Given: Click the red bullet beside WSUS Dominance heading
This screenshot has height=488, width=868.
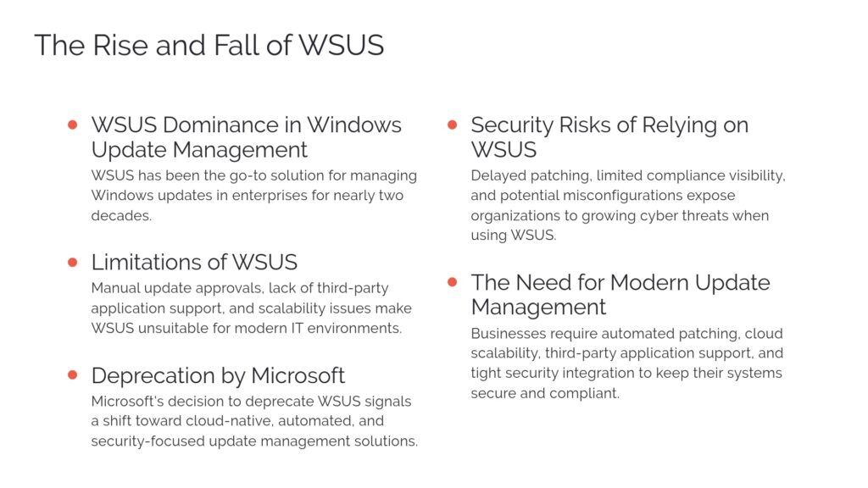Looking at the screenshot, I should [x=73, y=125].
